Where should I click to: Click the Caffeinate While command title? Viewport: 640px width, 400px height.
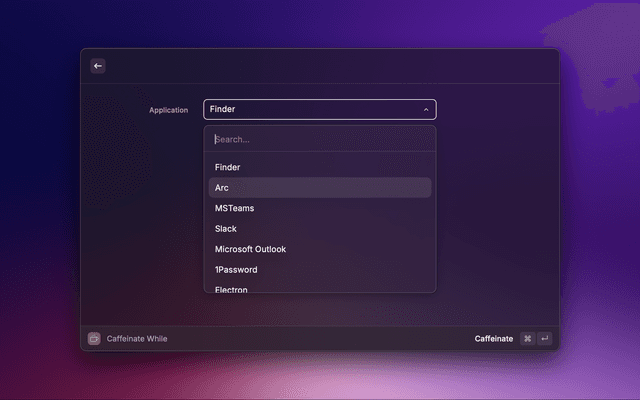[137, 339]
